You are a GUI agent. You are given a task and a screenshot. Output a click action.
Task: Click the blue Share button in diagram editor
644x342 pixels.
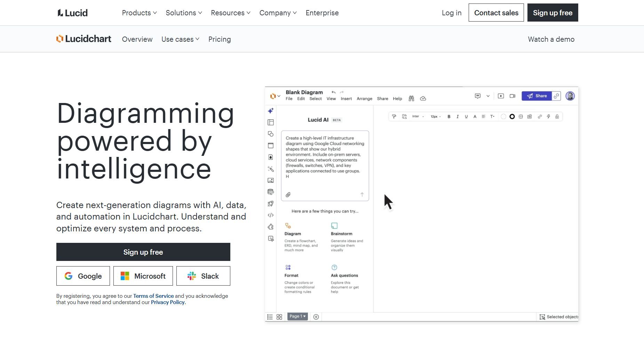[x=537, y=96]
